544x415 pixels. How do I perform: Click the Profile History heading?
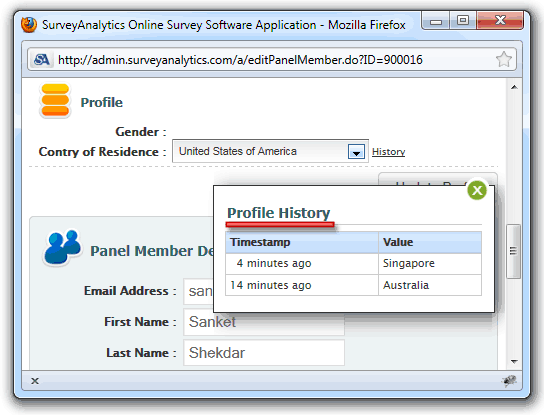tap(279, 213)
